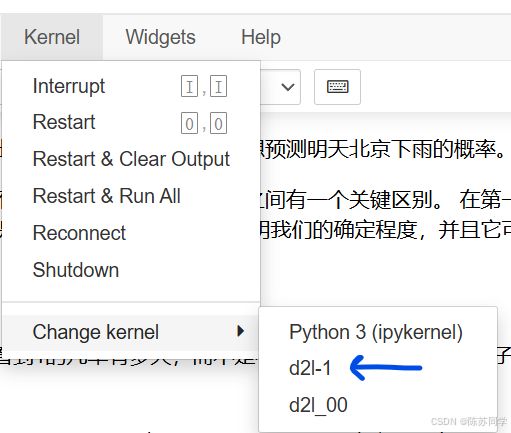Click the CSDN watermark text
The width and height of the screenshot is (511, 433).
point(469,422)
